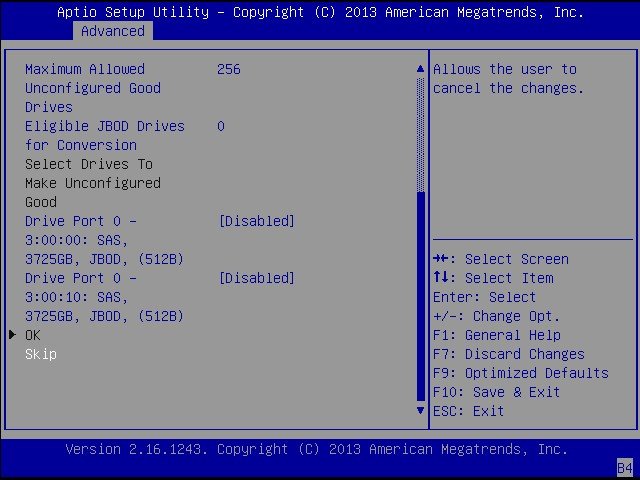The height and width of the screenshot is (480, 640).
Task: Click the Version 2.16.1243 footer text
Action: (316, 449)
